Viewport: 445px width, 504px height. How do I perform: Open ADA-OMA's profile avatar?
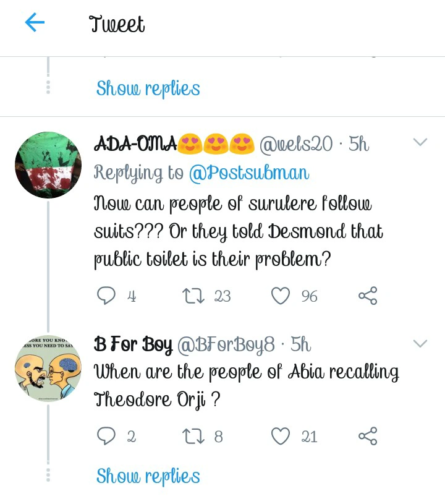click(x=48, y=164)
